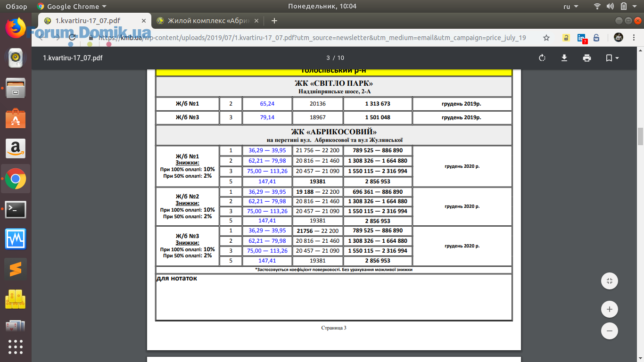Viewport: 644px width, 362px height.
Task: Zoom in on the PDF
Action: click(610, 309)
